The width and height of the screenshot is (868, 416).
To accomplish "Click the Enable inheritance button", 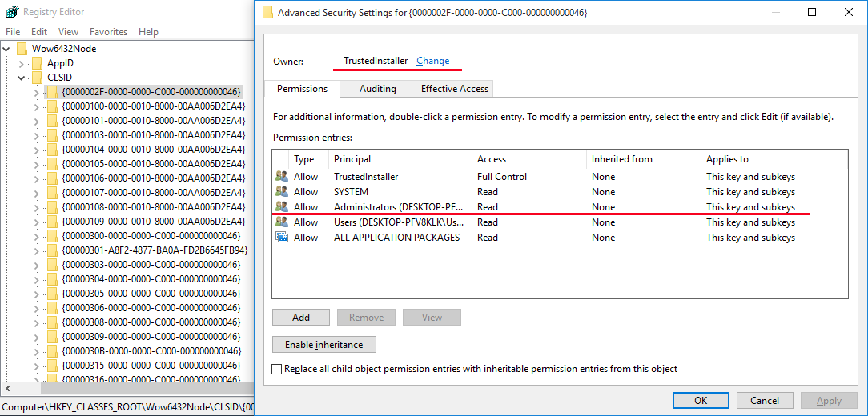I will pos(324,345).
